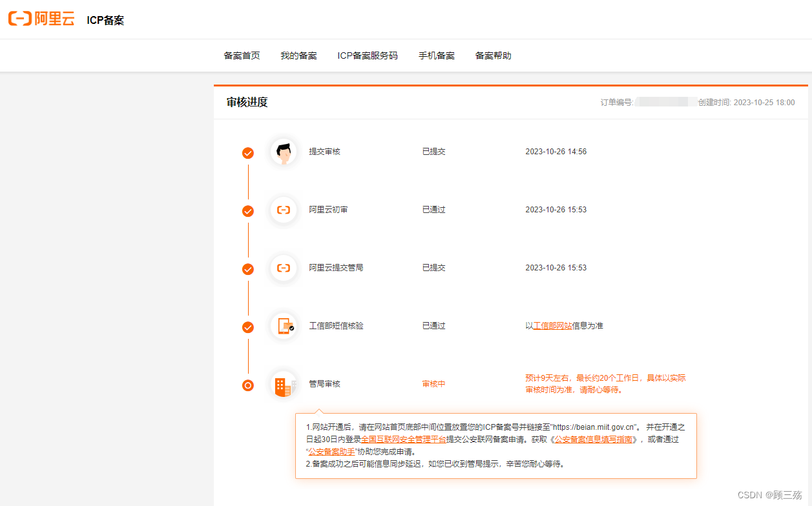The width and height of the screenshot is (812, 506).
Task: Open 全国互联网安全管理平台 link
Action: [x=403, y=440]
